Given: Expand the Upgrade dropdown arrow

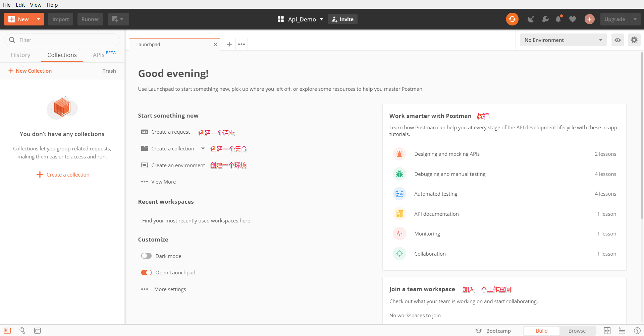Looking at the screenshot, I should 635,19.
